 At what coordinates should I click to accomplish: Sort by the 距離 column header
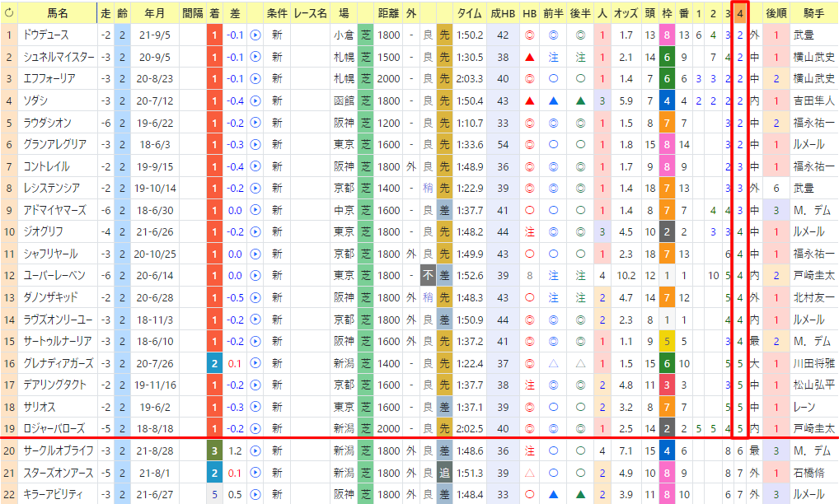(x=388, y=13)
